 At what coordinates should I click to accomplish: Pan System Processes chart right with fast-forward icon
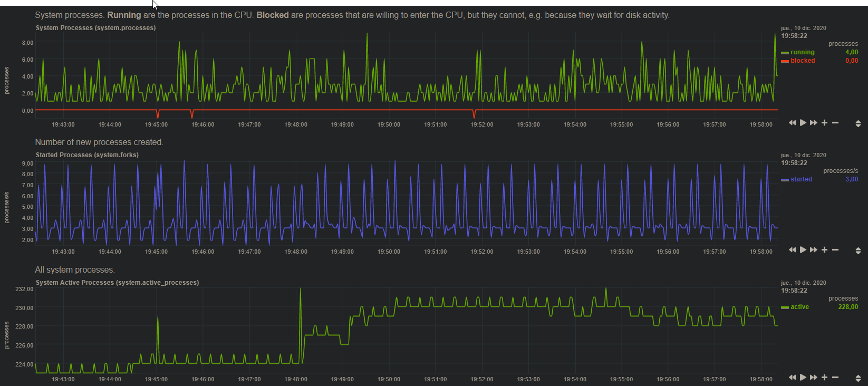point(814,123)
